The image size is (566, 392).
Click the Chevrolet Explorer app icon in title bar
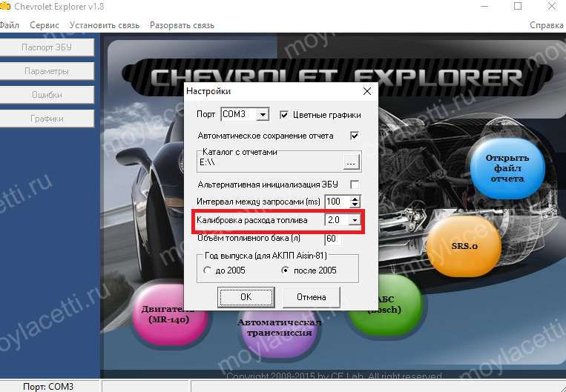tap(5, 6)
